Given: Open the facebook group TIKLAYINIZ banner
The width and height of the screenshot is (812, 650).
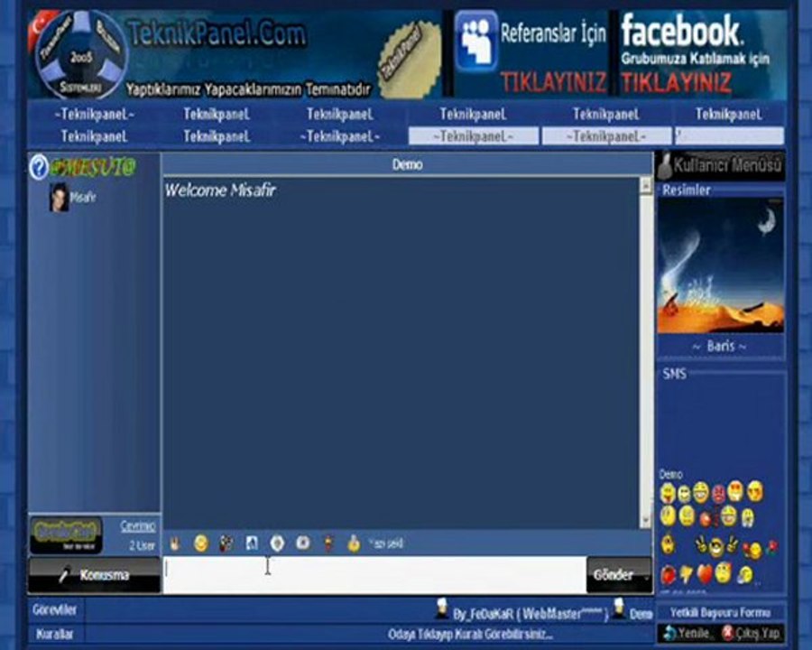Looking at the screenshot, I should [x=702, y=54].
